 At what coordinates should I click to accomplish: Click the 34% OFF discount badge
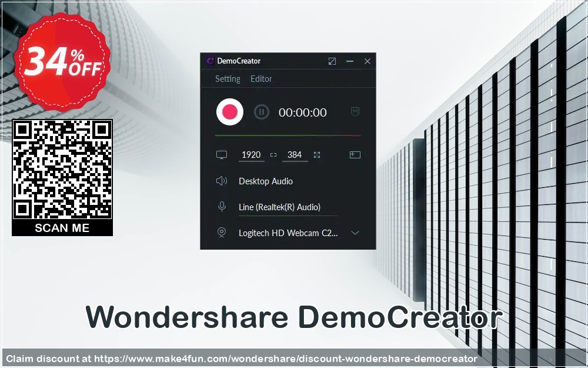point(62,62)
